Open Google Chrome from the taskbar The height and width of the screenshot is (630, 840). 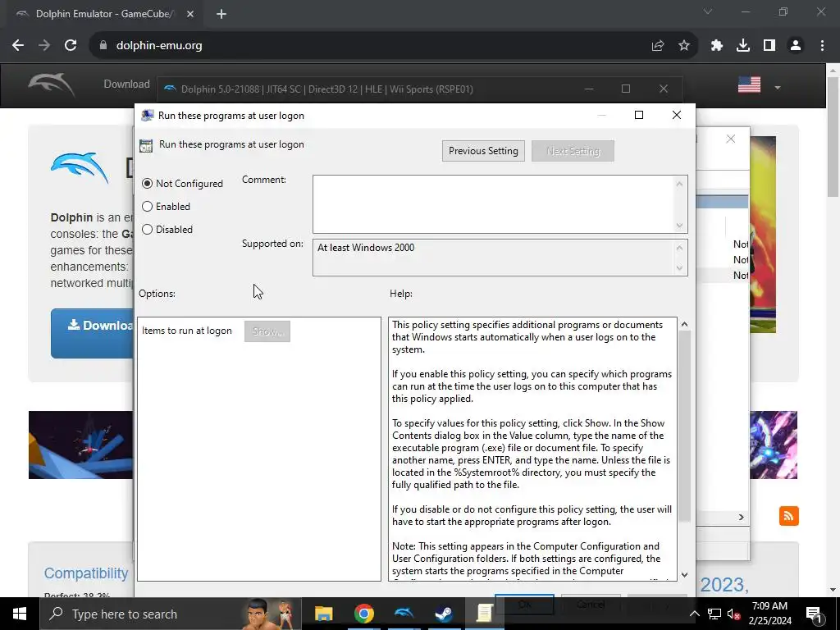[x=363, y=614]
